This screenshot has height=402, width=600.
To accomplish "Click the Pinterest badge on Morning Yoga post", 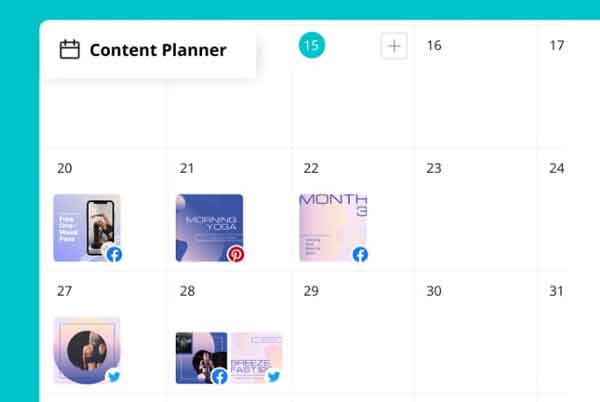I will click(x=236, y=254).
